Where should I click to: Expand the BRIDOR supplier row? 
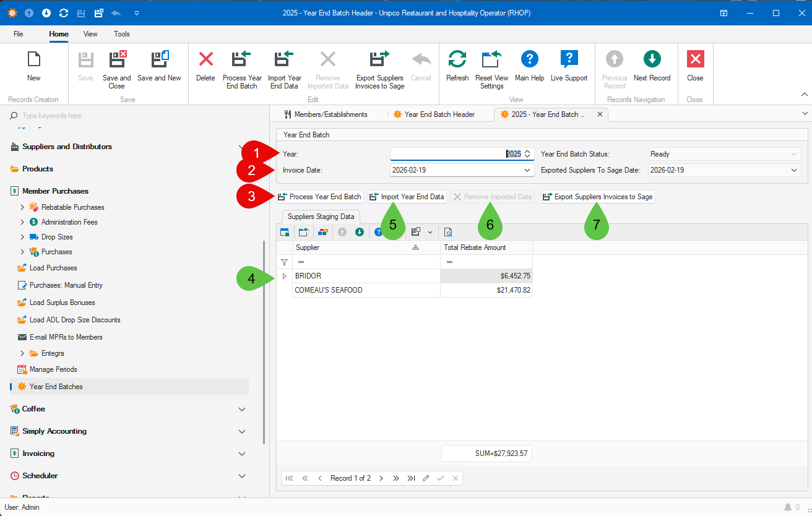coord(285,276)
